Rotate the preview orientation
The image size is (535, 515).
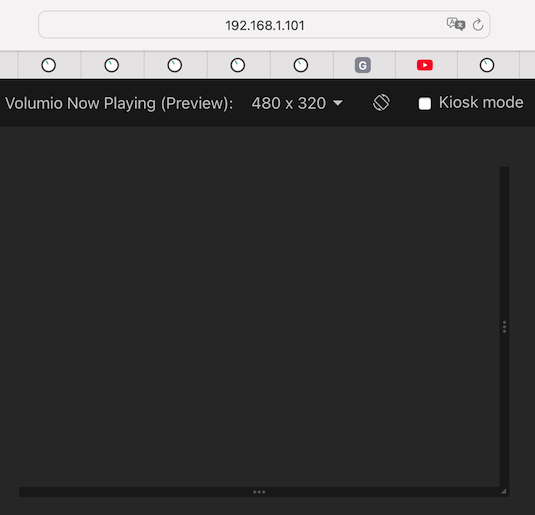tap(381, 102)
